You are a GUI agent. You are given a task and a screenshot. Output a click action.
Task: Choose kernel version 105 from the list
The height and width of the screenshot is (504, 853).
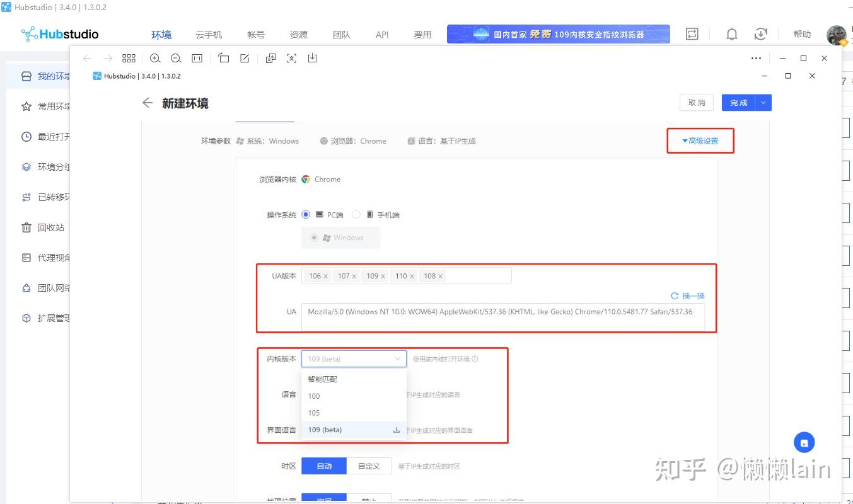(354, 413)
